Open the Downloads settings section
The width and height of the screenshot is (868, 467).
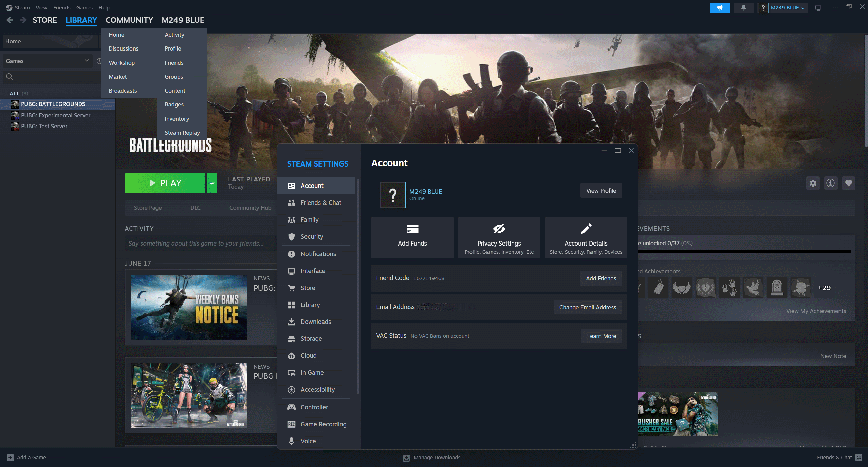point(316,322)
